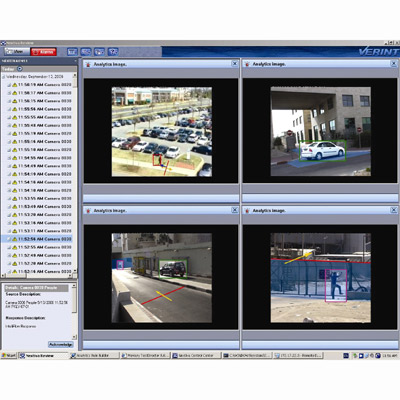Select the layout icon right after Alarms
Viewport: 400px width, 400px height.
(x=72, y=52)
